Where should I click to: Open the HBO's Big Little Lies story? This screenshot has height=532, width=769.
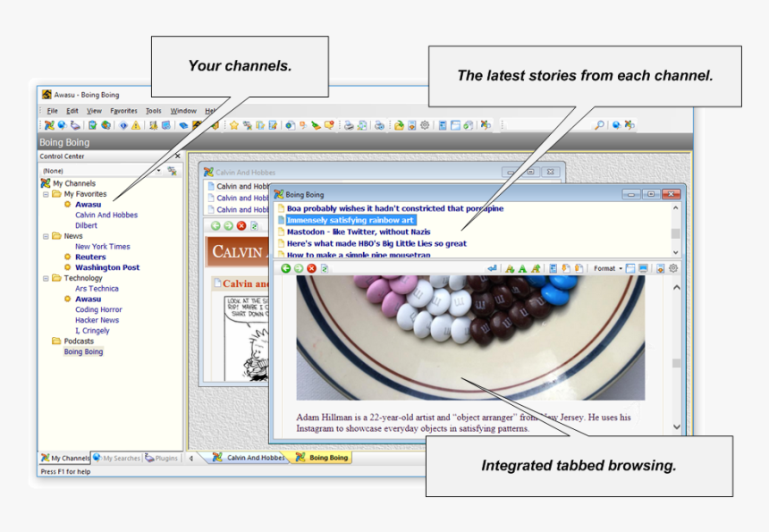(x=376, y=244)
